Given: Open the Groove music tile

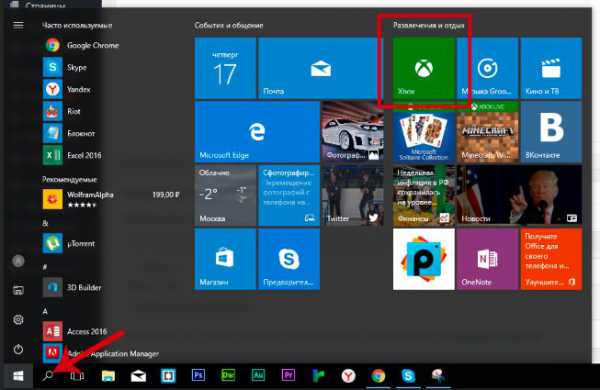Looking at the screenshot, I should pyautogui.click(x=488, y=68).
